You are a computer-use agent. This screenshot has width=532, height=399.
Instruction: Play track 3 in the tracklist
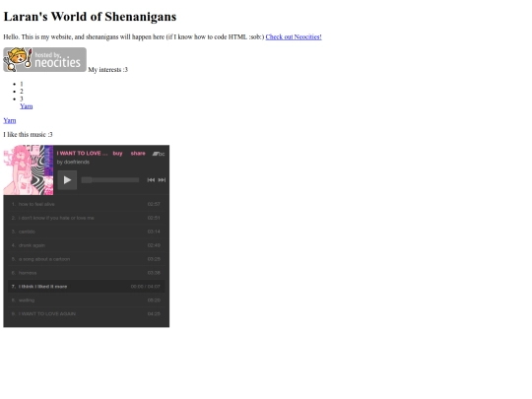(86, 232)
